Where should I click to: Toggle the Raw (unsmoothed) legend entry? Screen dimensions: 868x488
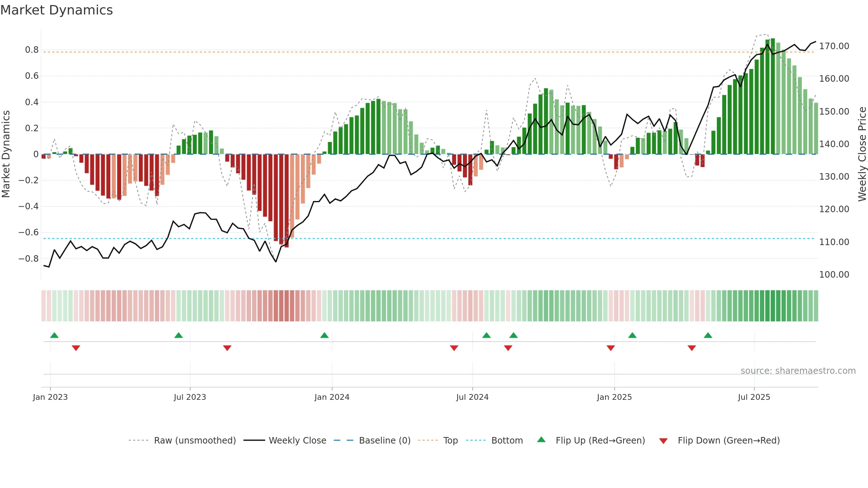182,440
